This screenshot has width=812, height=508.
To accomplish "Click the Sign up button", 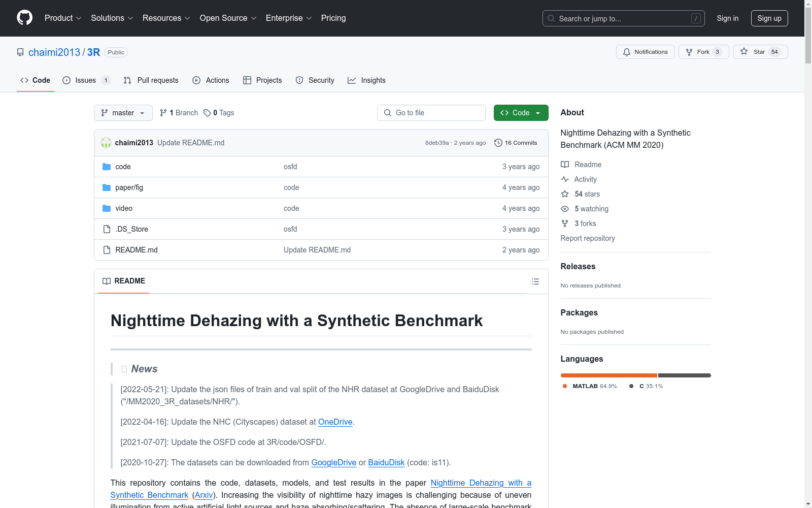I will pos(769,18).
